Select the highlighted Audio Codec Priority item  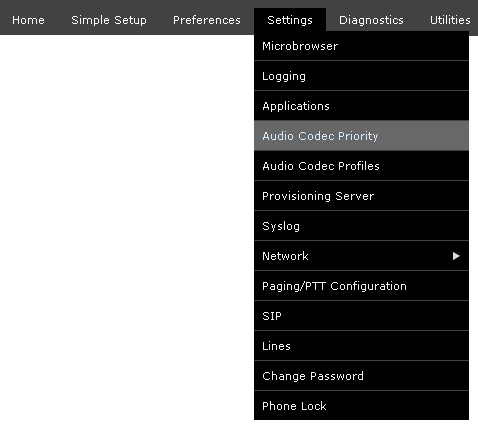[361, 136]
